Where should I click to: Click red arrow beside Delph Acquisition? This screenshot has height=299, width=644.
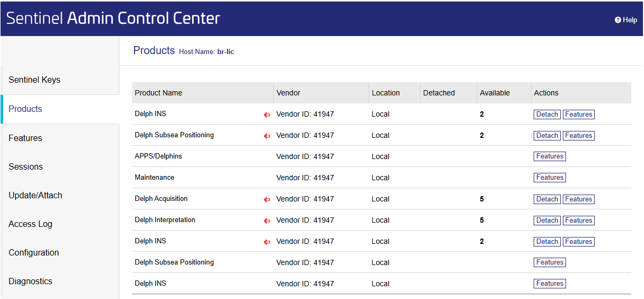[x=267, y=199]
